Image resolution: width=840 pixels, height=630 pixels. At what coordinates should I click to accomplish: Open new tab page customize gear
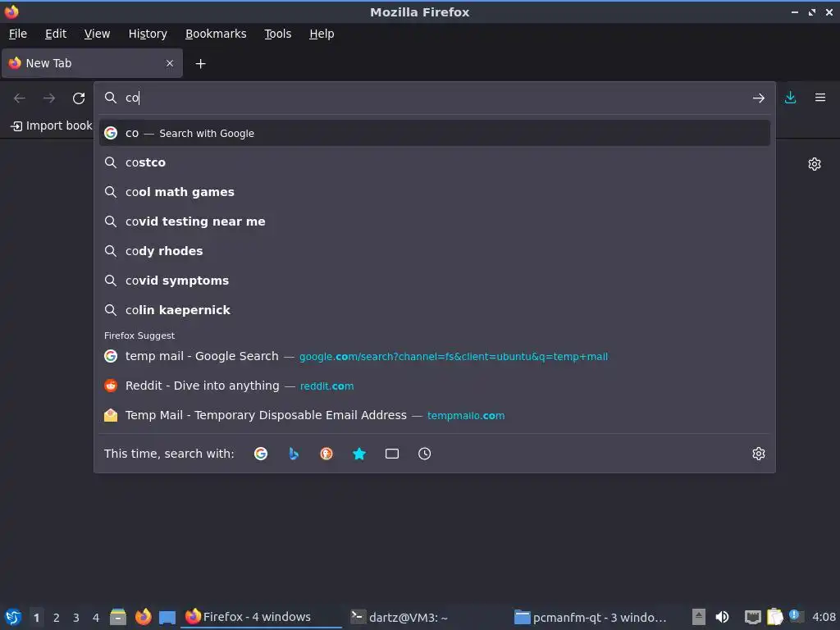coord(815,164)
